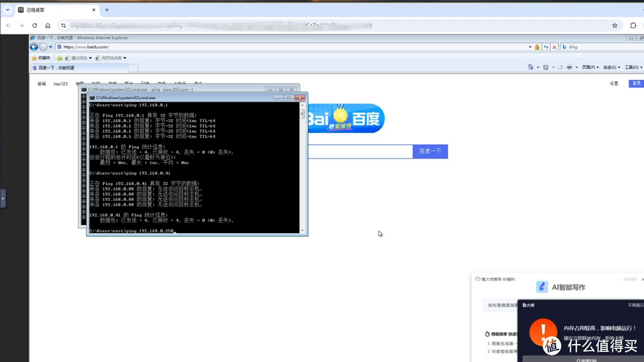Bookmark the page with Chrome's star icon
The height and width of the screenshot is (362, 644).
pos(615,26)
